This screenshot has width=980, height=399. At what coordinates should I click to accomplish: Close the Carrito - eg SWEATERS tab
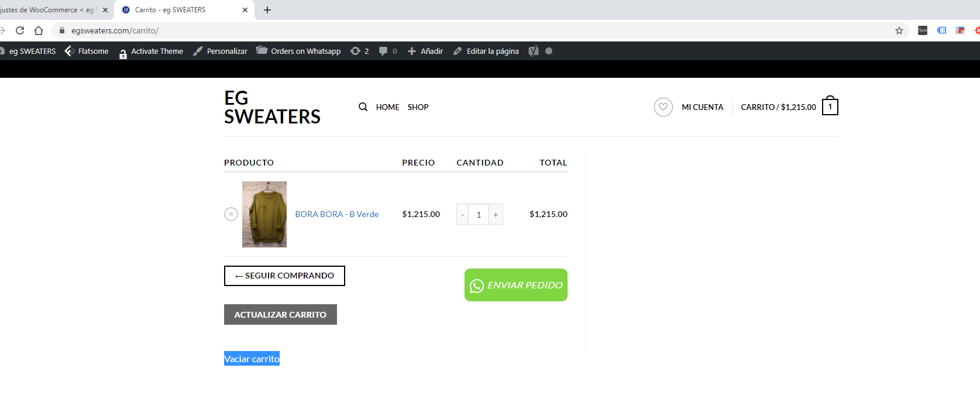245,10
